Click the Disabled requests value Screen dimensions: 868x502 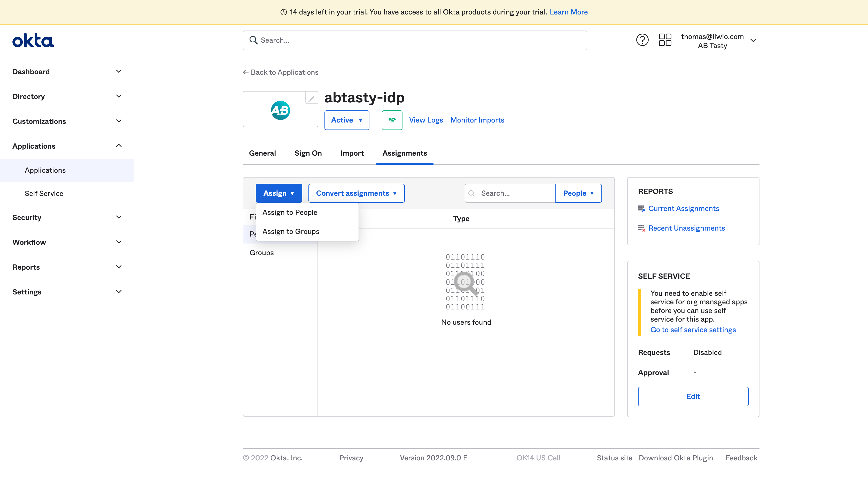pyautogui.click(x=707, y=353)
